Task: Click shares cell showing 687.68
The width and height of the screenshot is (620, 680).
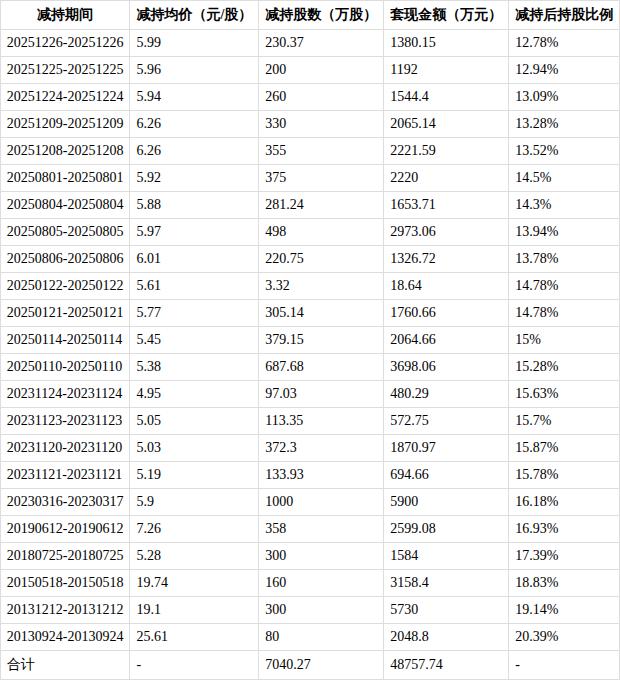Action: pyautogui.click(x=285, y=366)
